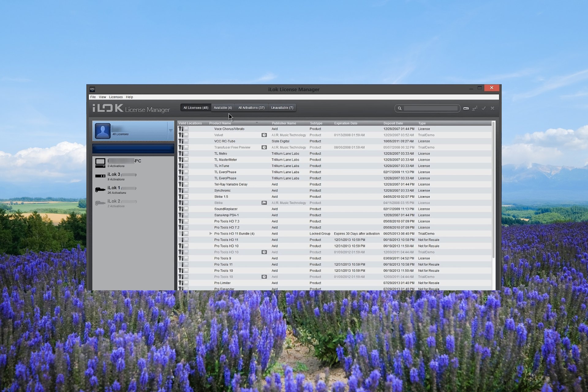Viewport: 588px width, 392px height.
Task: Click '26 Activations' under iLok 1
Action: 117,193
